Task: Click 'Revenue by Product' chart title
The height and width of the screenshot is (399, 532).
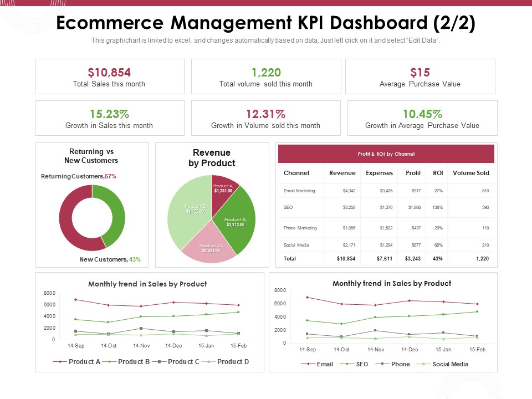Action: click(212, 158)
